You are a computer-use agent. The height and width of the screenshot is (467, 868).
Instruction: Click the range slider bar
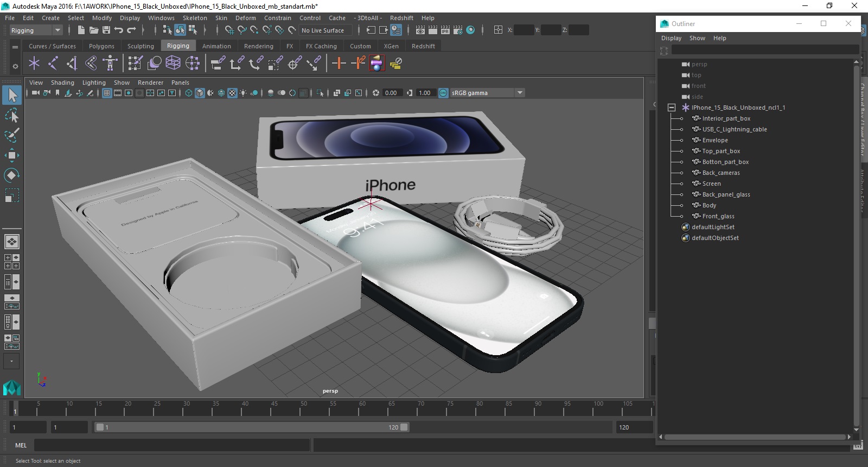[252, 427]
